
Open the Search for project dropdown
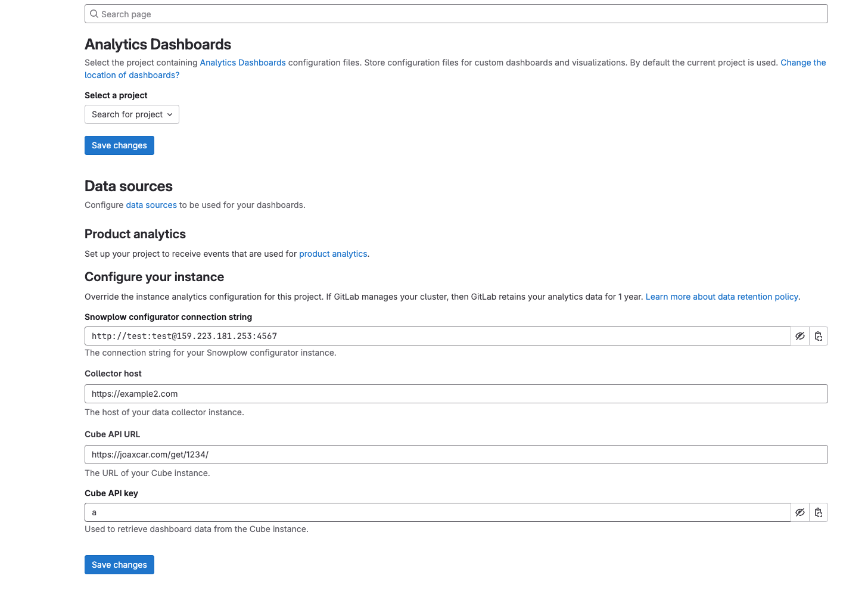pos(127,114)
